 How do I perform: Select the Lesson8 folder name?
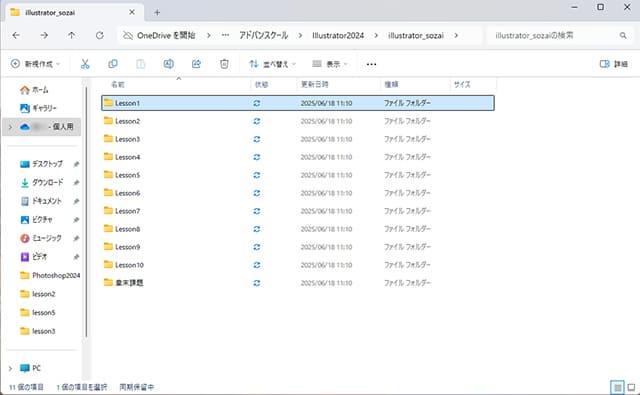pos(127,229)
